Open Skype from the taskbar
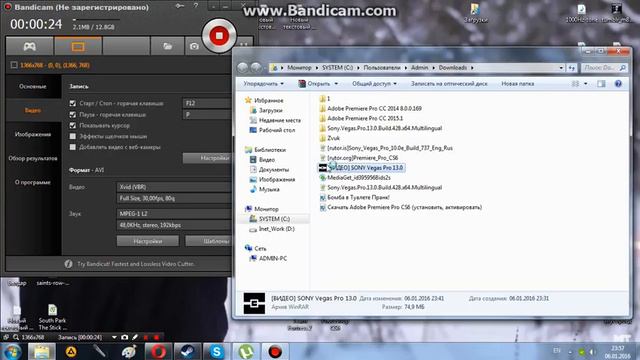Screen dimensions: 640x360 216,351
